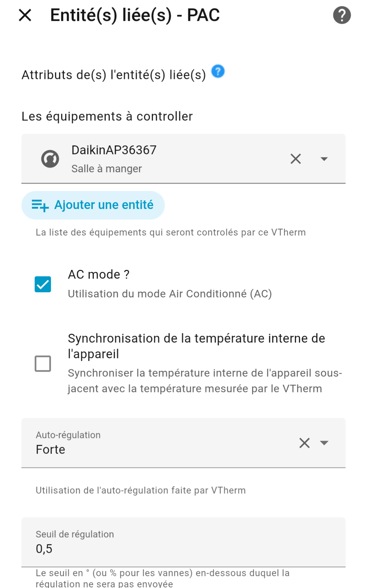The height and width of the screenshot is (588, 367).
Task: Clear the Auto-régulation Forte value
Action: (304, 443)
